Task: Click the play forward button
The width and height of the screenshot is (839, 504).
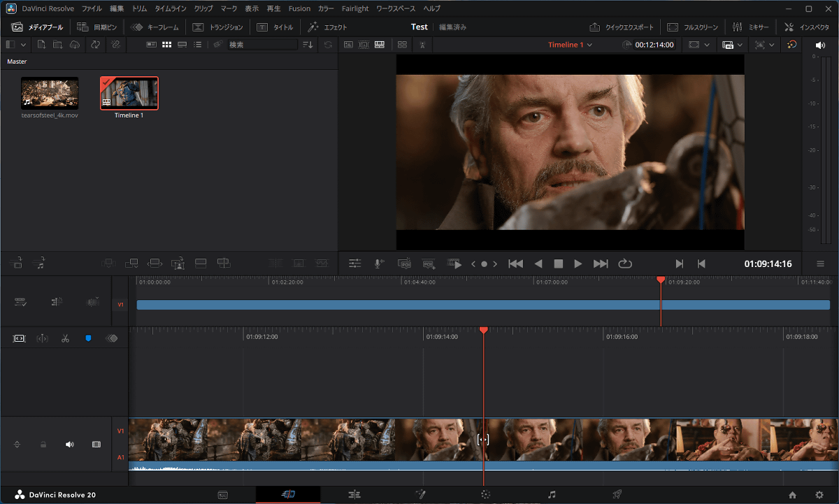Action: pos(578,264)
